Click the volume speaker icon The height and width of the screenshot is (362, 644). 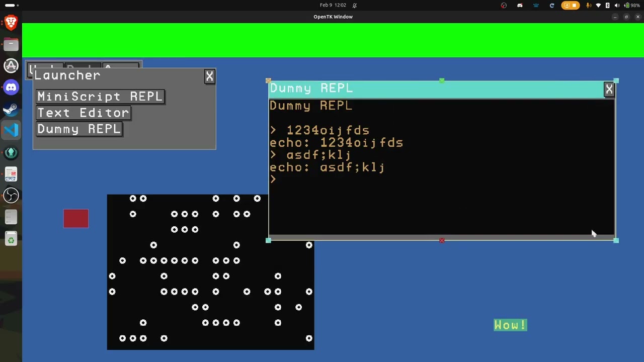click(617, 5)
